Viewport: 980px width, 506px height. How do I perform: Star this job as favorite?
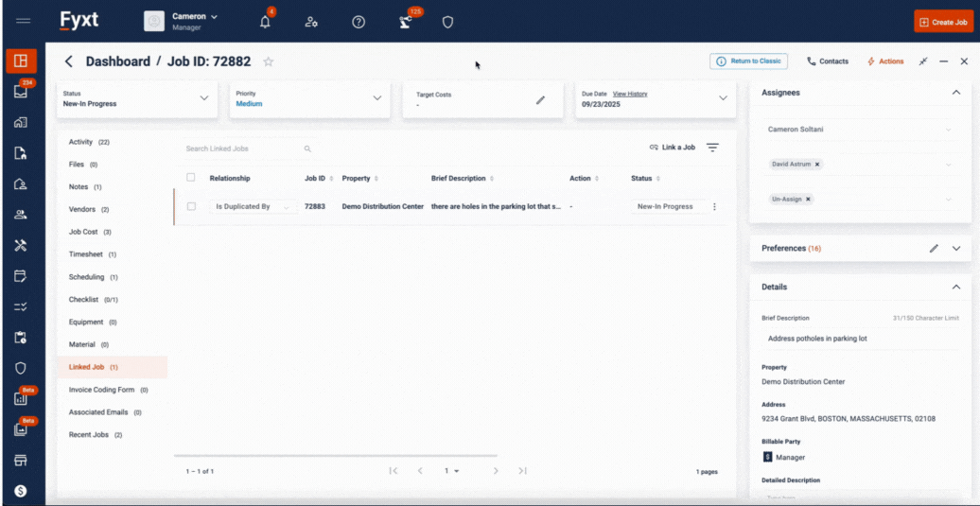click(269, 61)
